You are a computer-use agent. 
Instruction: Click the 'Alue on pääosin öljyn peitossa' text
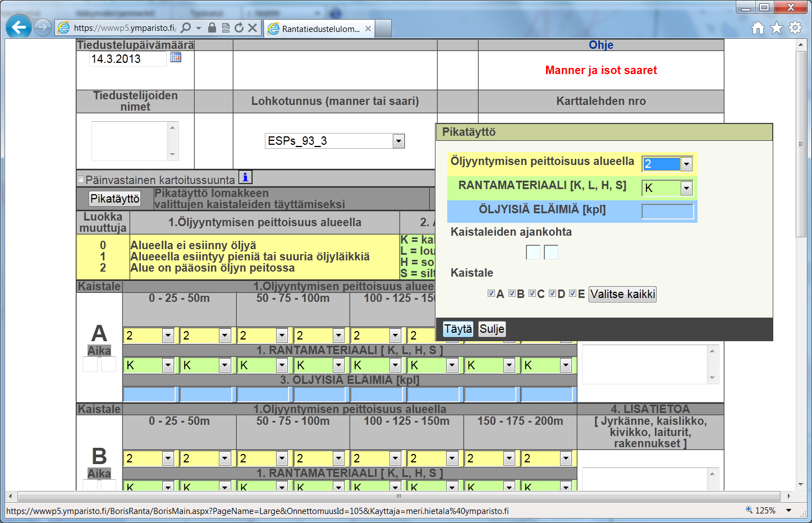click(x=213, y=268)
